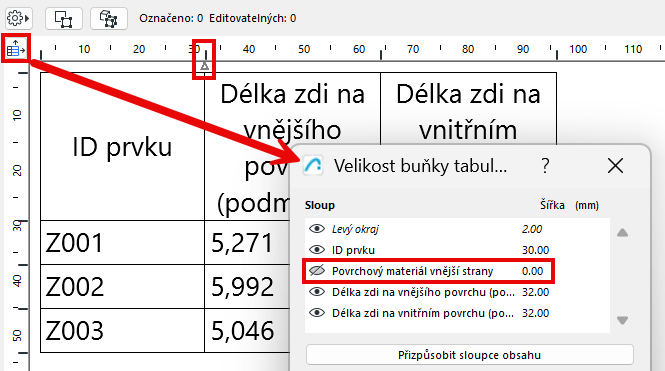This screenshot has width=665, height=371.
Task: Click the ID prvku header cell in table
Action: pyautogui.click(x=123, y=147)
